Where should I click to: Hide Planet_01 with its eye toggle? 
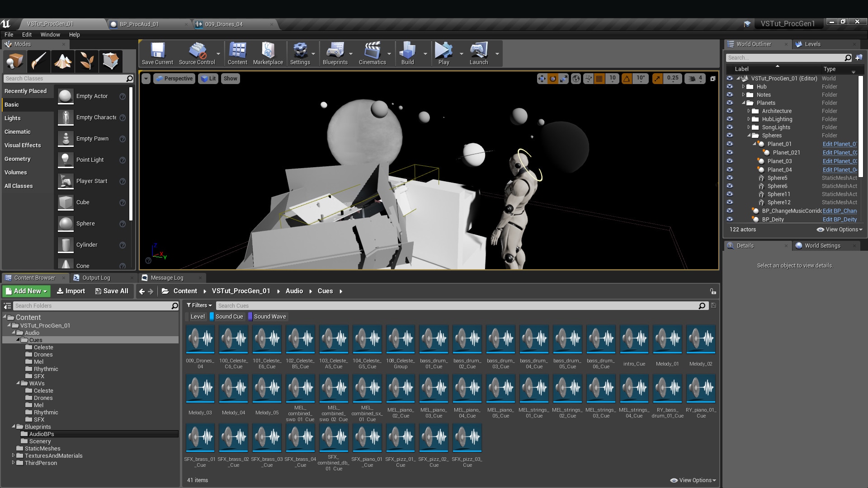point(731,144)
